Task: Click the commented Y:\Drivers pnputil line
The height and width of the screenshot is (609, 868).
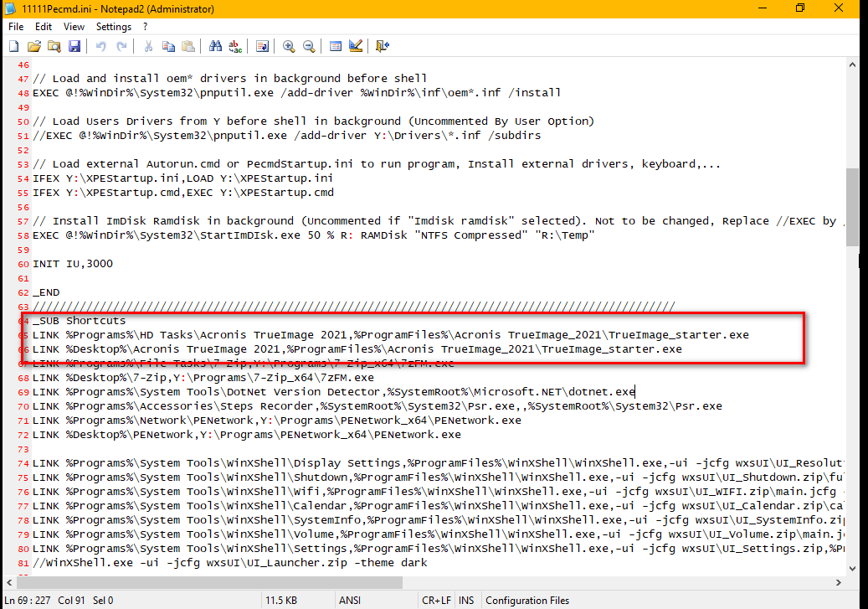Action: [287, 136]
